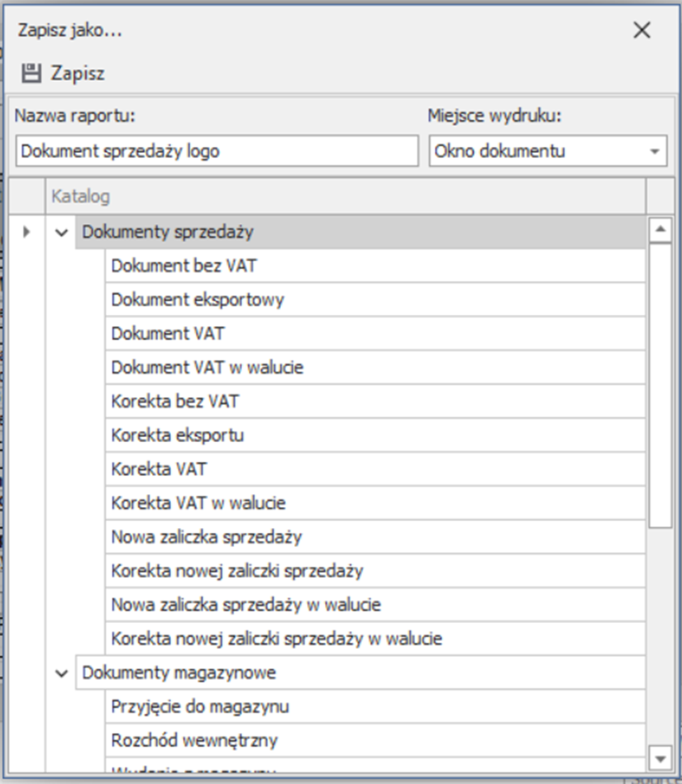The width and height of the screenshot is (682, 784).
Task: Choose Dokument VAT w walucie
Action: 207,368
